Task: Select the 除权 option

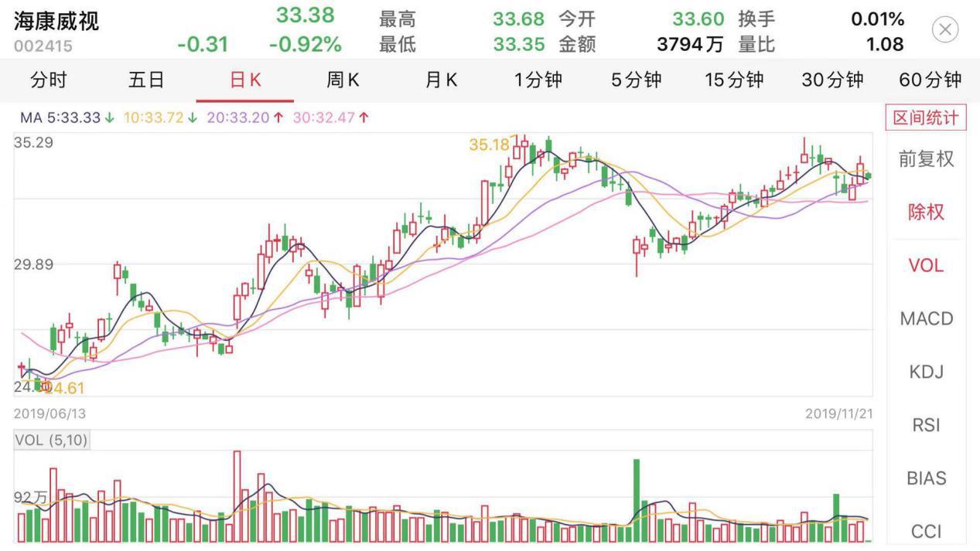Action: pos(926,212)
